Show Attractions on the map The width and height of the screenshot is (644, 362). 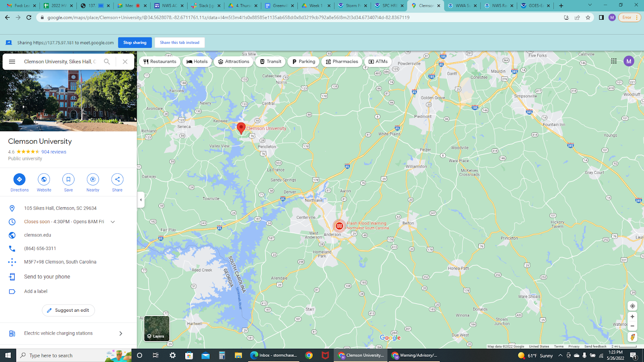(233, 62)
